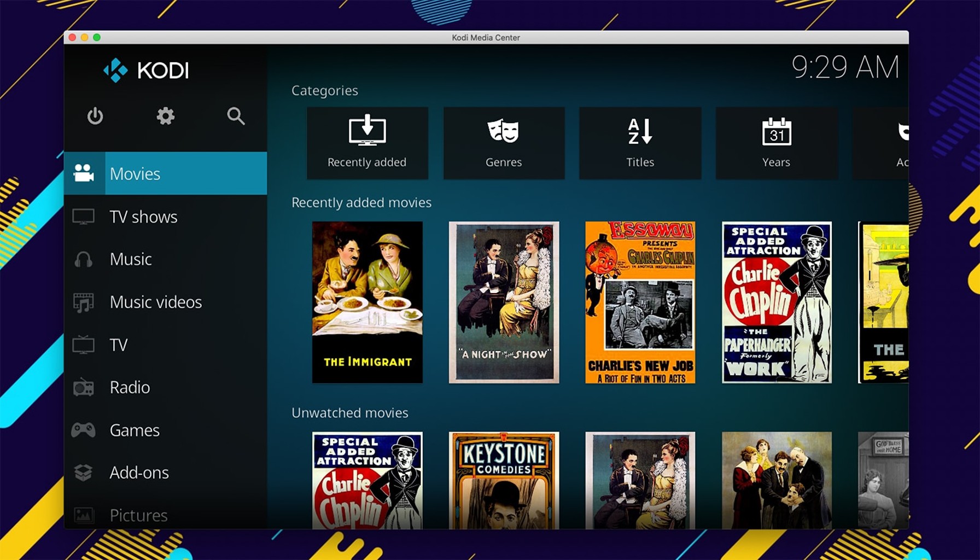The width and height of the screenshot is (980, 560).
Task: Open the power options icon
Action: pyautogui.click(x=95, y=116)
